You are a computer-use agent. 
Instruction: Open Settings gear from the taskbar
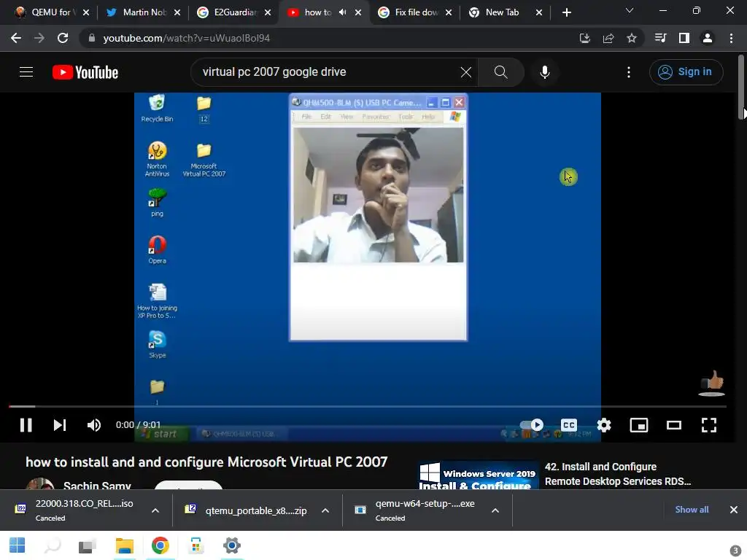(x=232, y=545)
